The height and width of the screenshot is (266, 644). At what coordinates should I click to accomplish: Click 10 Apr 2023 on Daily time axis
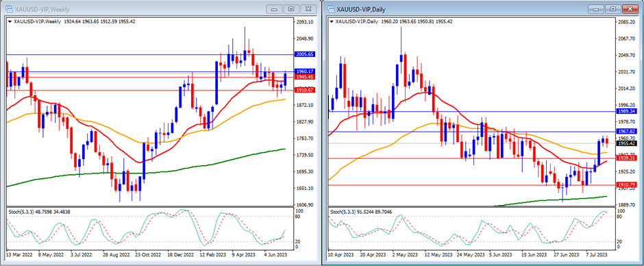point(341,255)
